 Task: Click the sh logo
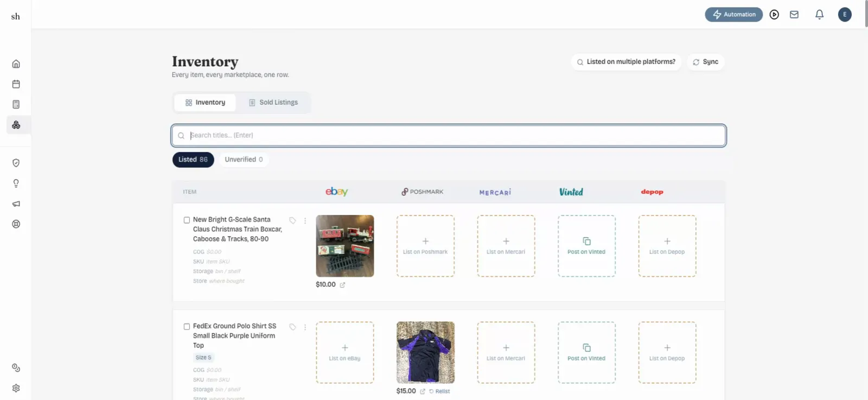[x=16, y=16]
